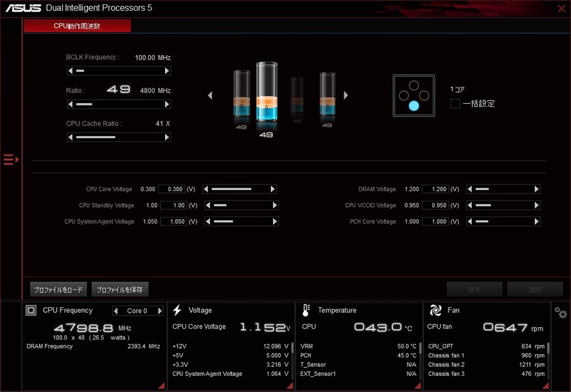Click the Voltage lightning bolt icon
The height and width of the screenshot is (392, 571).
pos(177,310)
